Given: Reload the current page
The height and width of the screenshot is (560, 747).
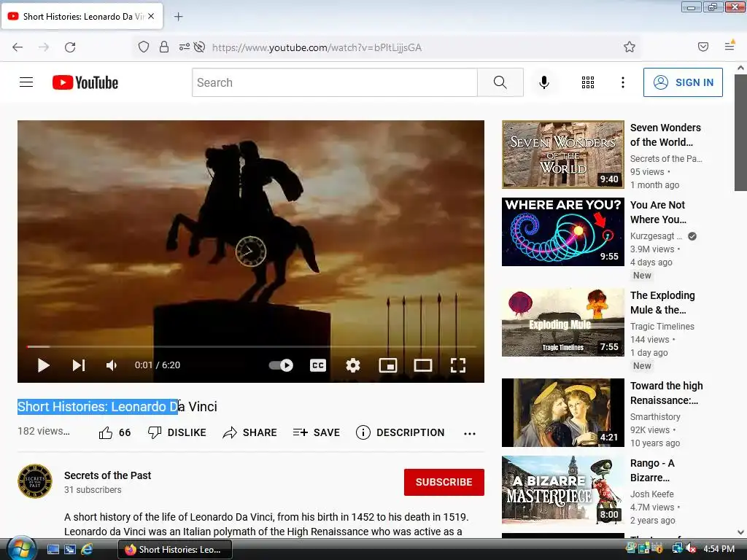Looking at the screenshot, I should point(70,47).
